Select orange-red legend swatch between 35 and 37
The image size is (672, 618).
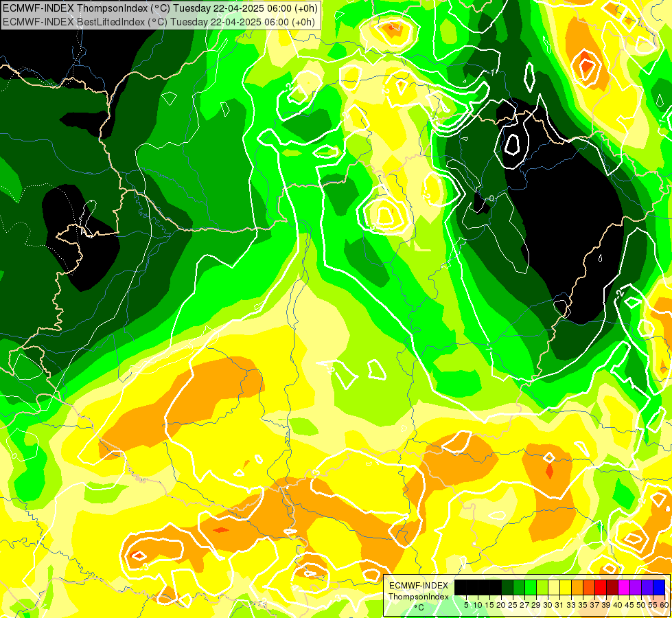tap(589, 587)
